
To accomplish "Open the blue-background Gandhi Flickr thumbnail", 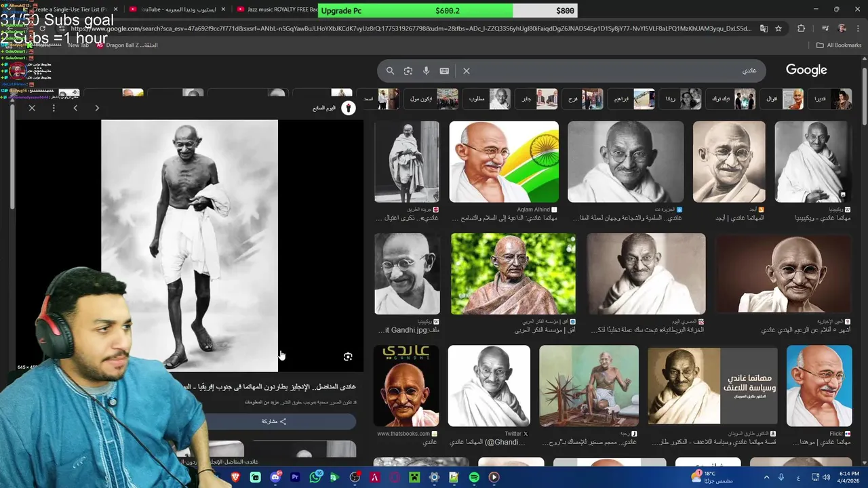I will pos(819,386).
